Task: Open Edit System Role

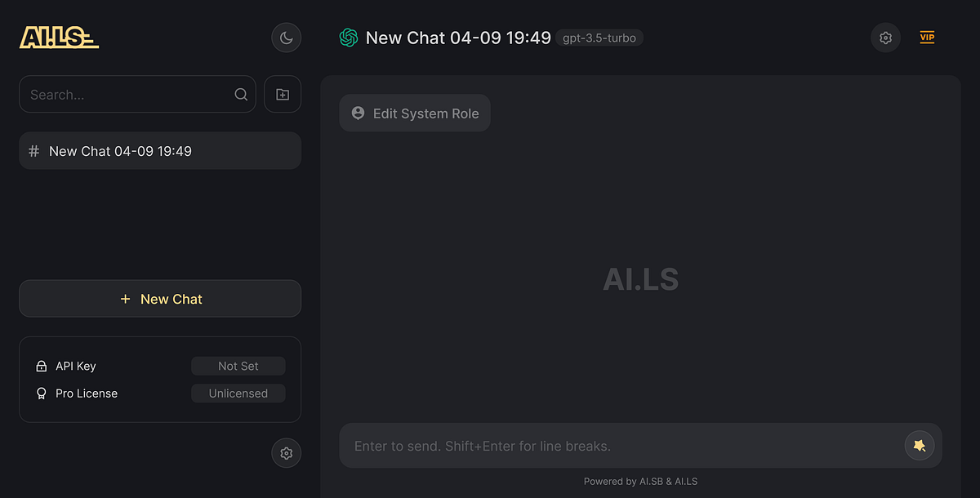Action: 414,113
